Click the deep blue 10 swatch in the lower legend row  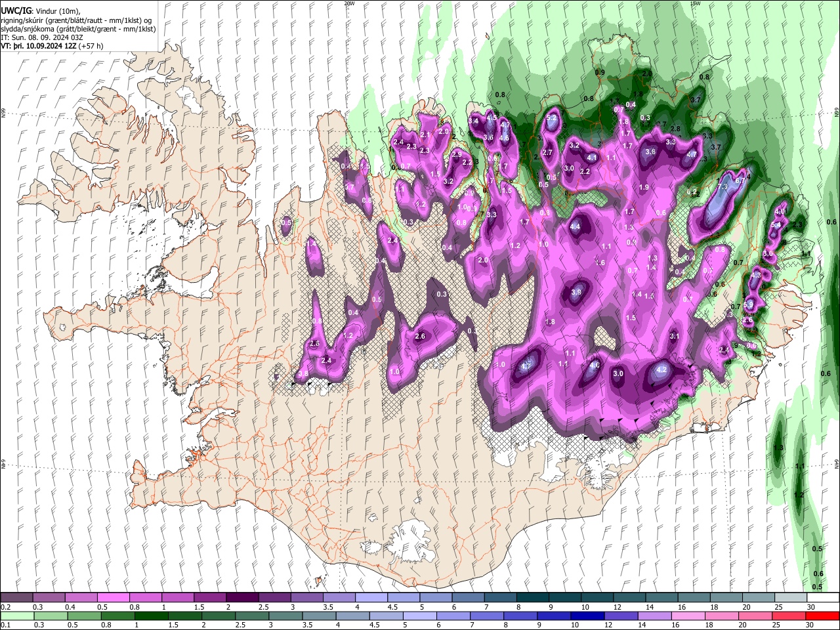pos(587,616)
